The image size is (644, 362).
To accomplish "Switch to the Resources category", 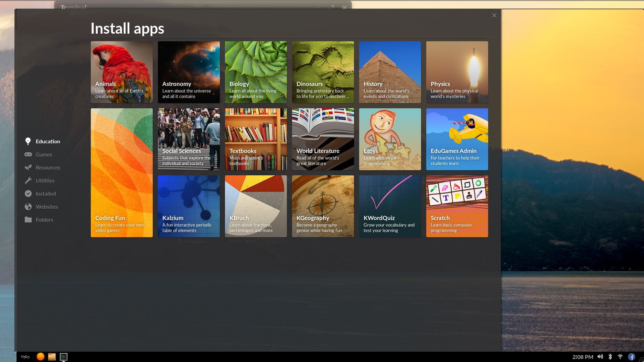I will pyautogui.click(x=48, y=167).
